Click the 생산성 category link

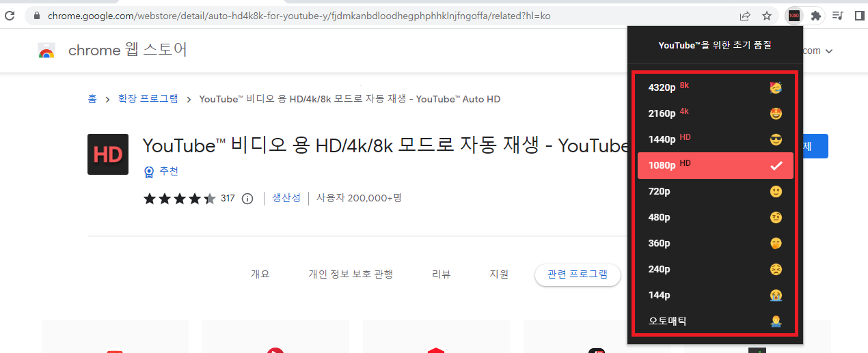pyautogui.click(x=286, y=198)
